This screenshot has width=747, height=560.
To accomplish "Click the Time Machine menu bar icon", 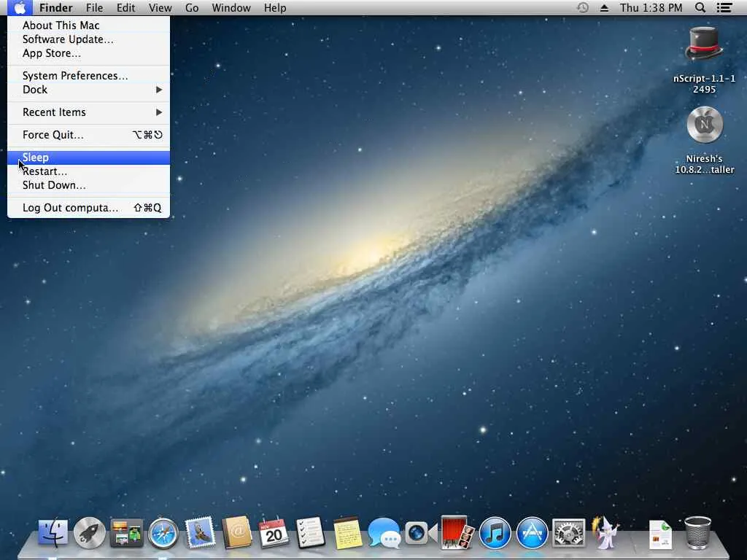I will 582,8.
